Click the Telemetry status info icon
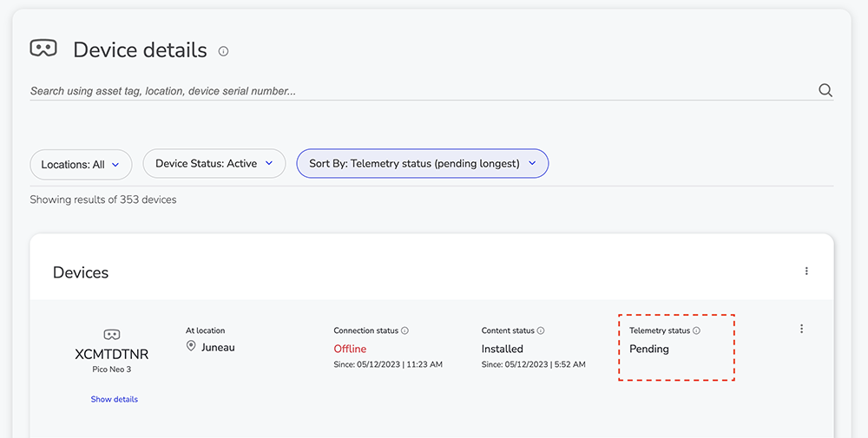 [x=696, y=330]
